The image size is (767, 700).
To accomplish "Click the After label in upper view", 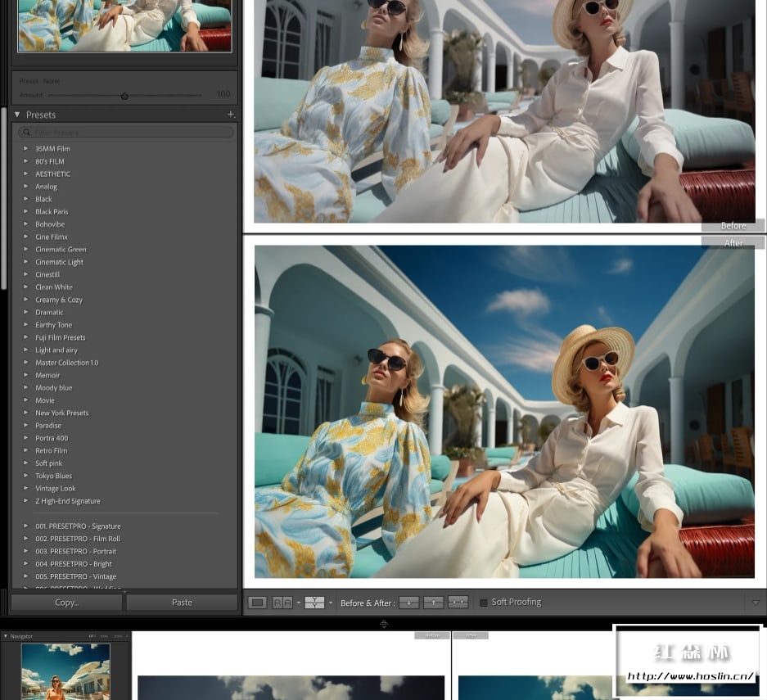I will [733, 243].
